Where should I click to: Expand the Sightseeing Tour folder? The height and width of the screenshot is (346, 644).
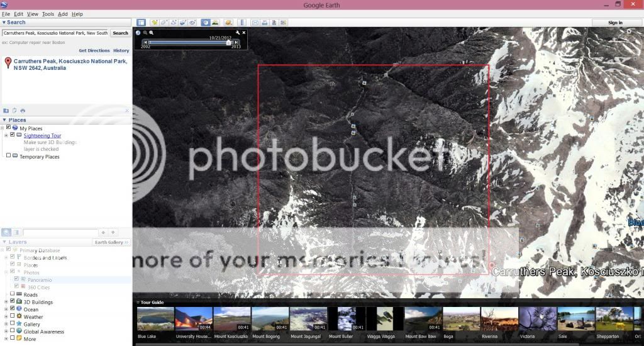[6, 135]
